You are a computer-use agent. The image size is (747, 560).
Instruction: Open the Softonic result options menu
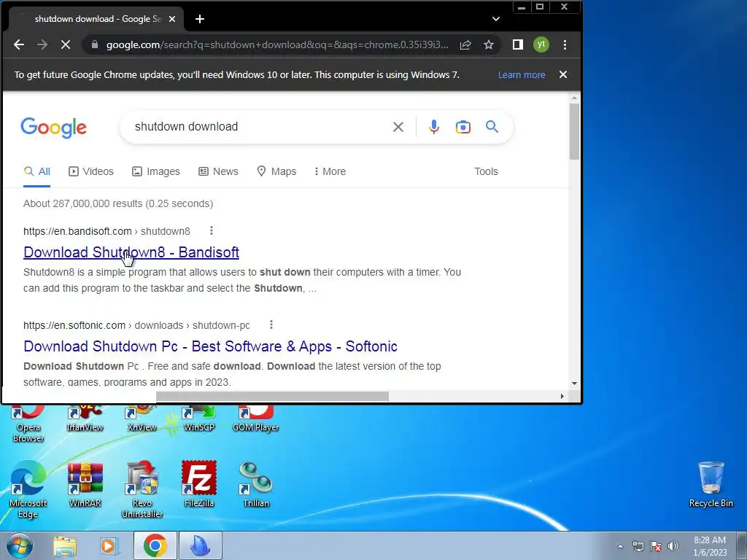271,324
